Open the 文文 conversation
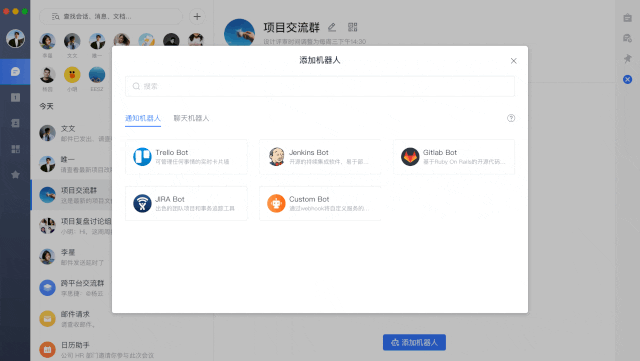The image size is (640, 361). click(x=72, y=133)
